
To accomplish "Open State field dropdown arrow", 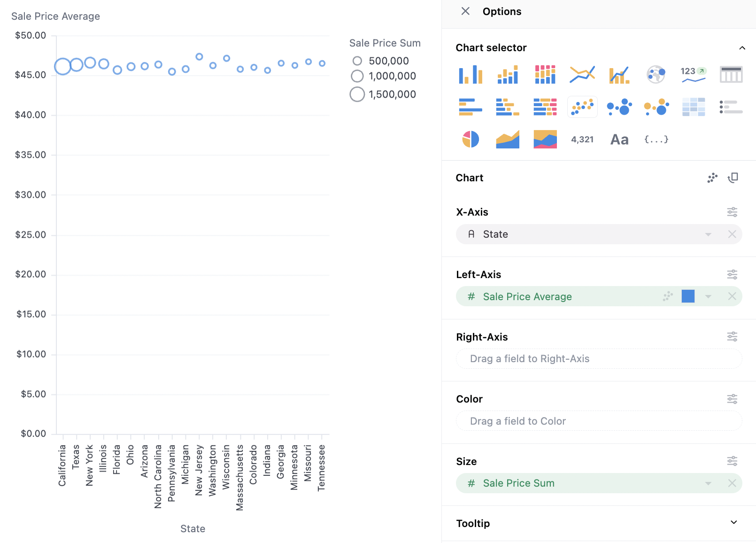I will (x=708, y=234).
